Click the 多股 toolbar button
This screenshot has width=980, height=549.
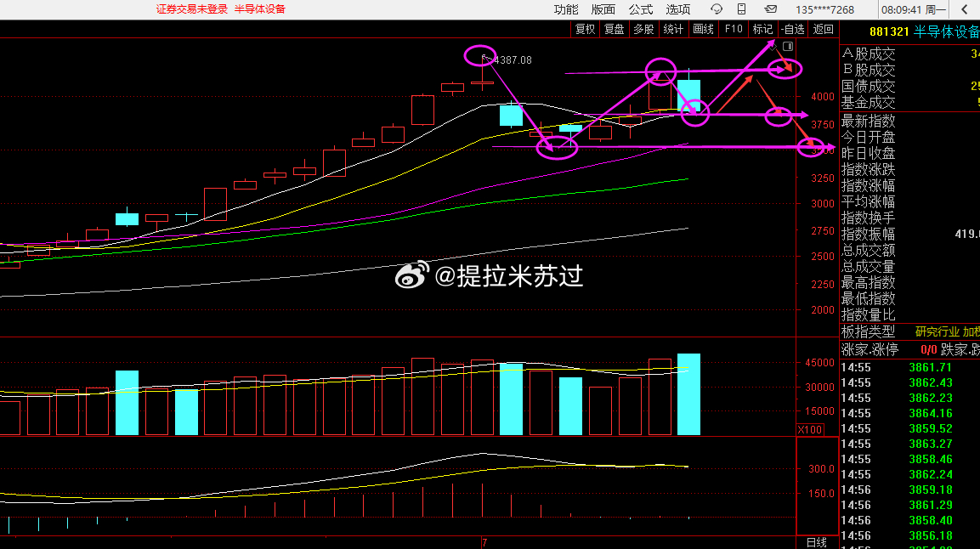point(643,30)
